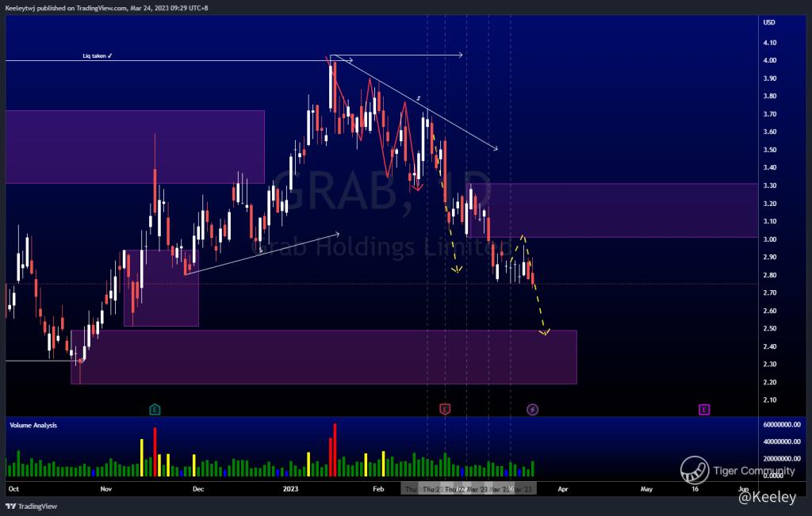Screen dimensions: 812x516
Task: Click the Oct label on time axis
Action: [14, 489]
